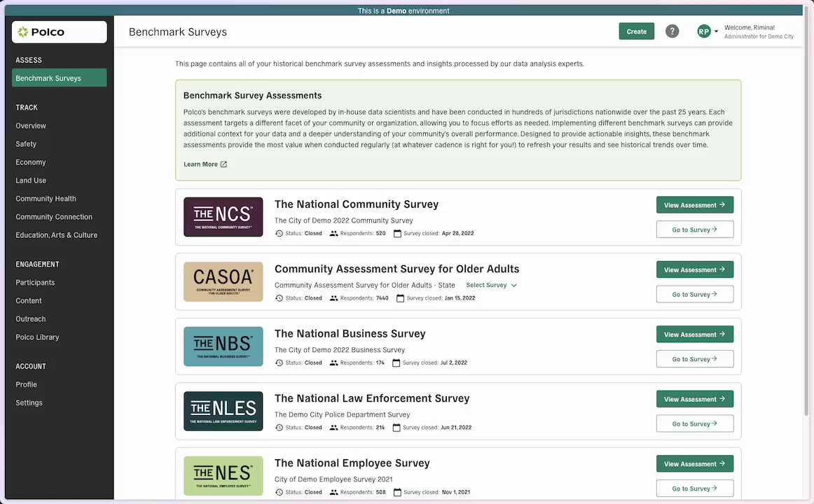Click 'Welcome, Rimina!' text

coord(749,28)
